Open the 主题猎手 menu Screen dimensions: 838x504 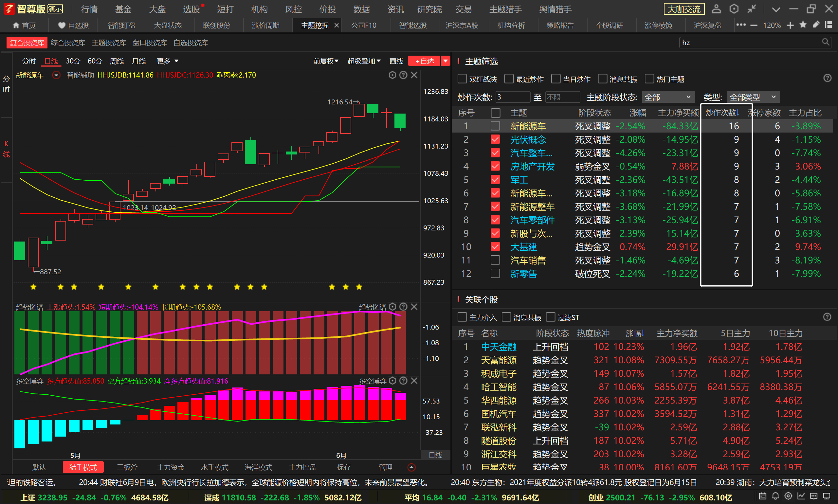click(x=505, y=9)
